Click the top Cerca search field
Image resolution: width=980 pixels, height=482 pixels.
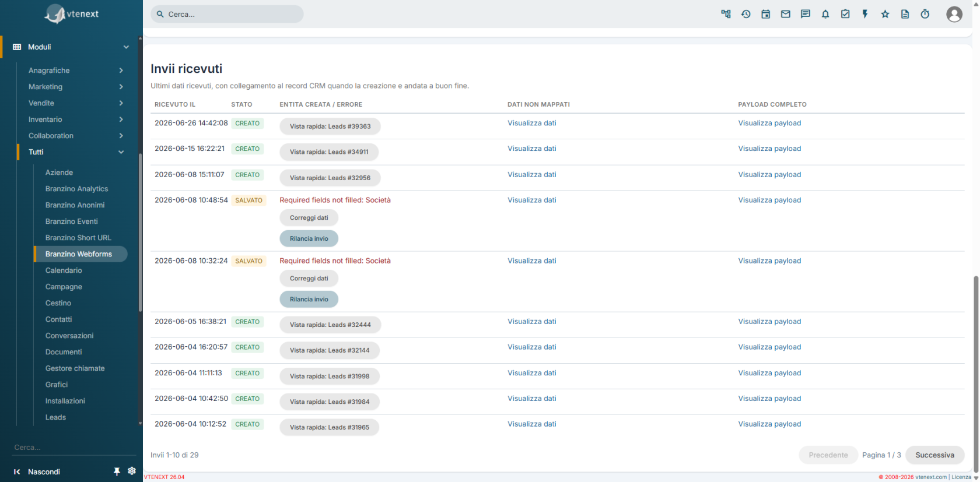(x=228, y=14)
